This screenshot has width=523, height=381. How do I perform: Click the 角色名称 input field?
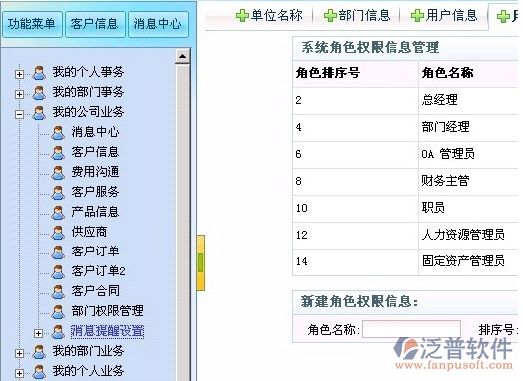[x=411, y=329]
